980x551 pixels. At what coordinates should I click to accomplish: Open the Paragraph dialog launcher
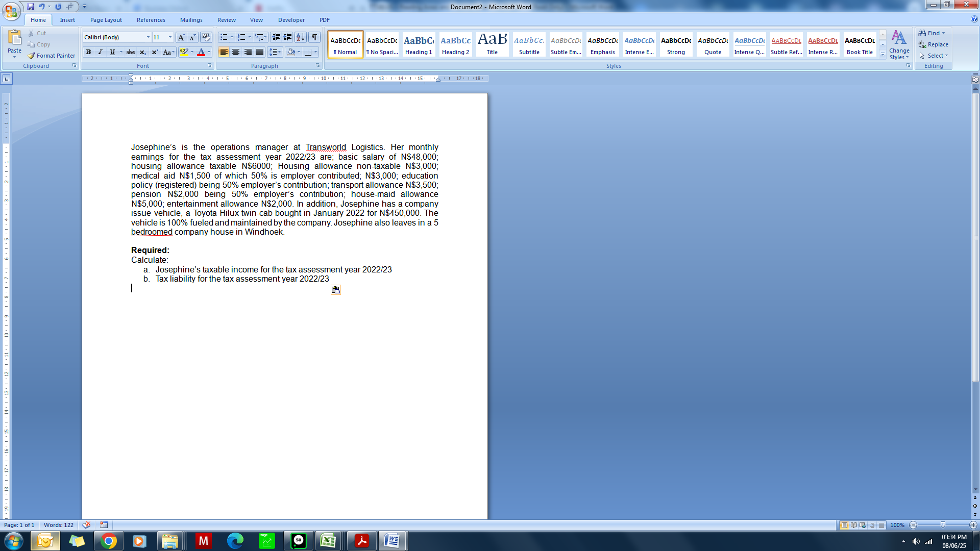pyautogui.click(x=318, y=66)
